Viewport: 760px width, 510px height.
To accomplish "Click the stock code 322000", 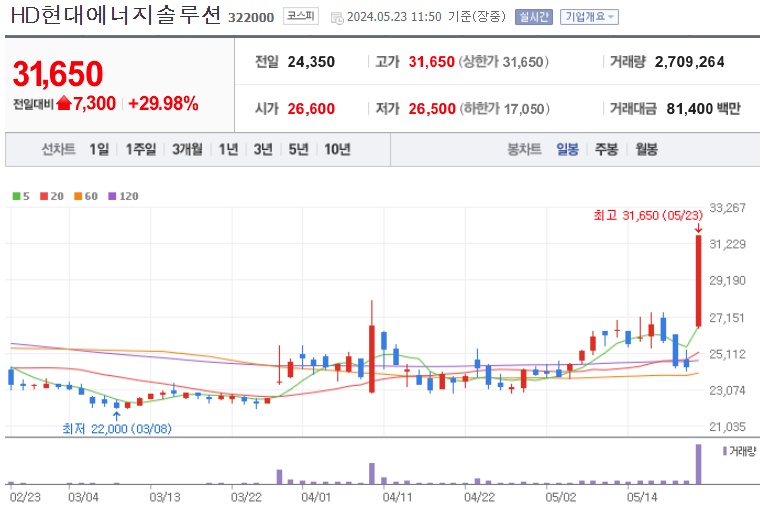I will 251,17.
